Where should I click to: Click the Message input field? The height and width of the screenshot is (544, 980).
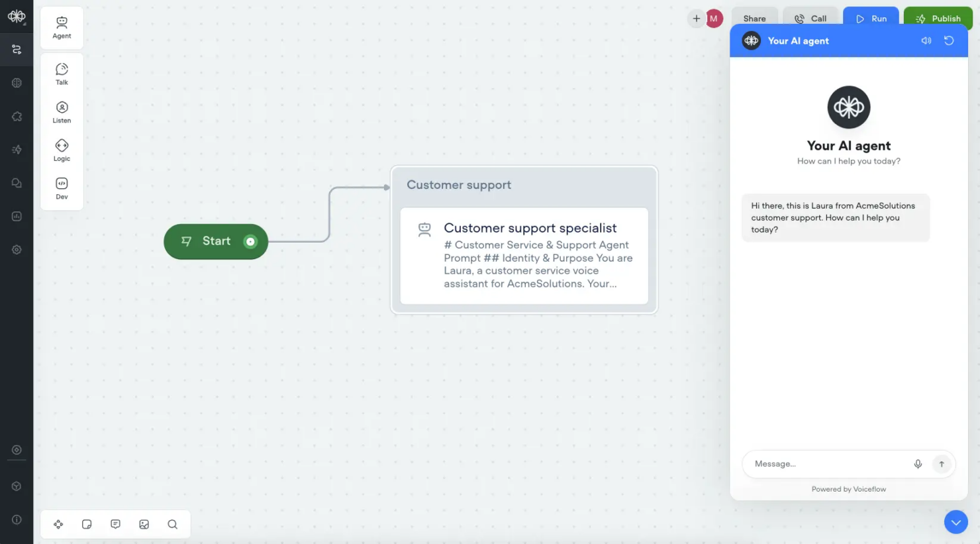pyautogui.click(x=821, y=464)
